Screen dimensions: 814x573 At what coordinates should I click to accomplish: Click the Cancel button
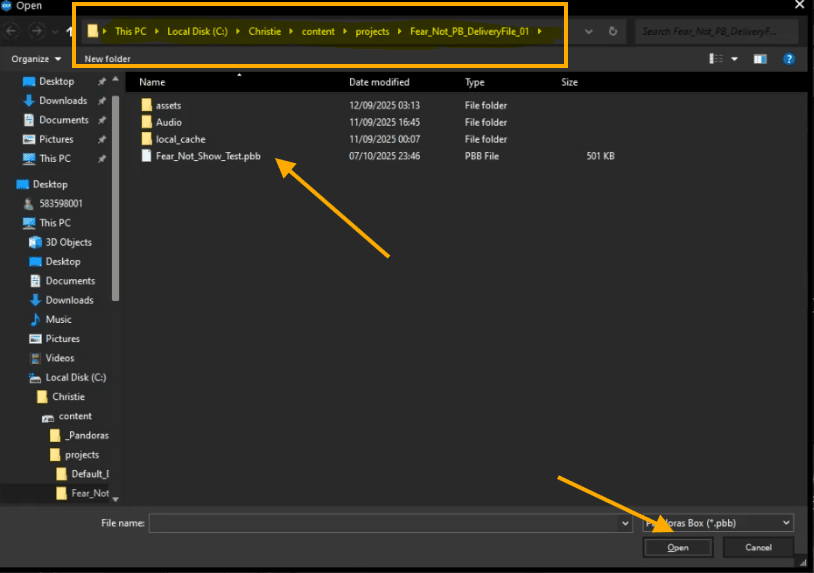(x=758, y=547)
